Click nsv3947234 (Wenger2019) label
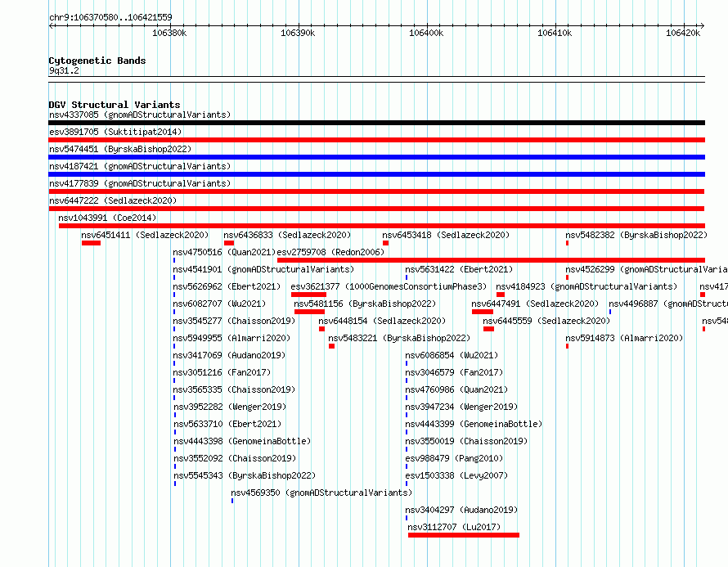 (461, 407)
